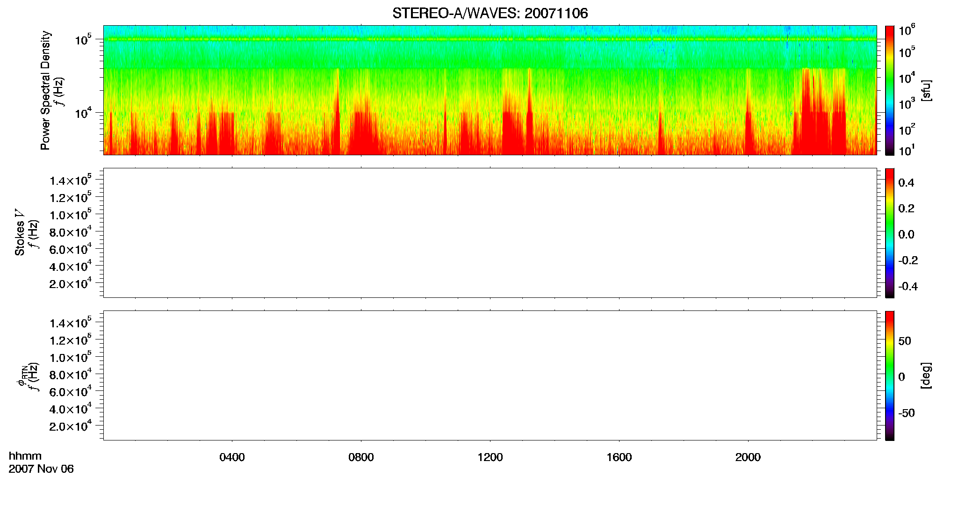Select the 2000 time axis label
980x505 pixels.
tap(748, 457)
